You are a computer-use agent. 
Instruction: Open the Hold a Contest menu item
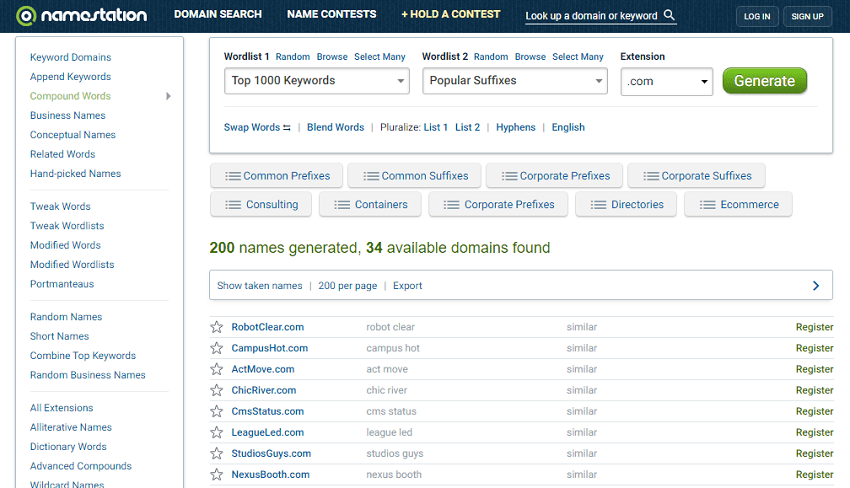tap(450, 14)
